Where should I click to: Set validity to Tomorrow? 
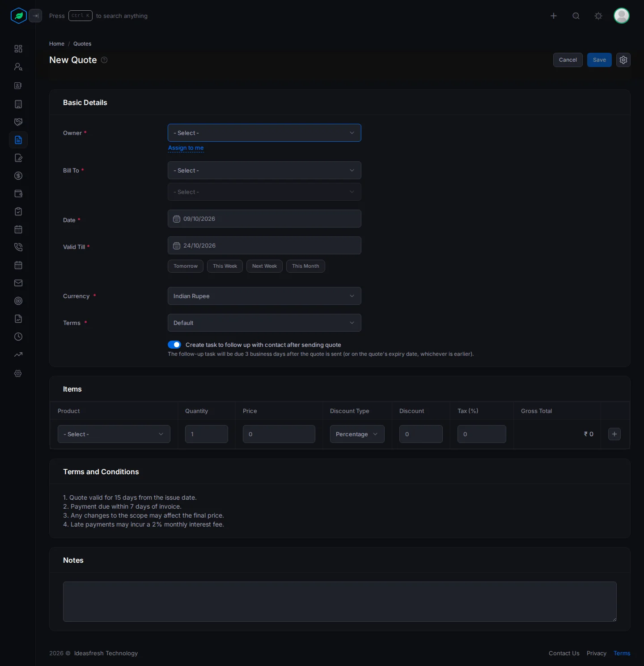[186, 266]
